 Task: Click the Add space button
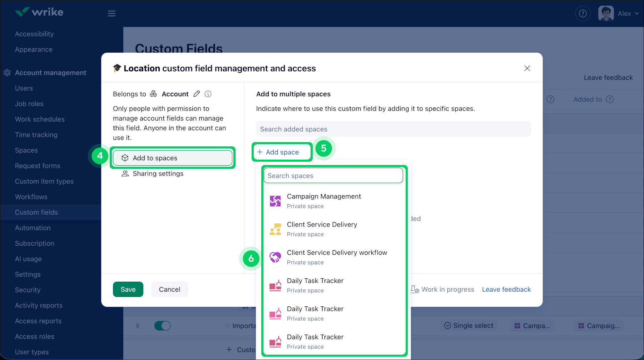pos(278,152)
